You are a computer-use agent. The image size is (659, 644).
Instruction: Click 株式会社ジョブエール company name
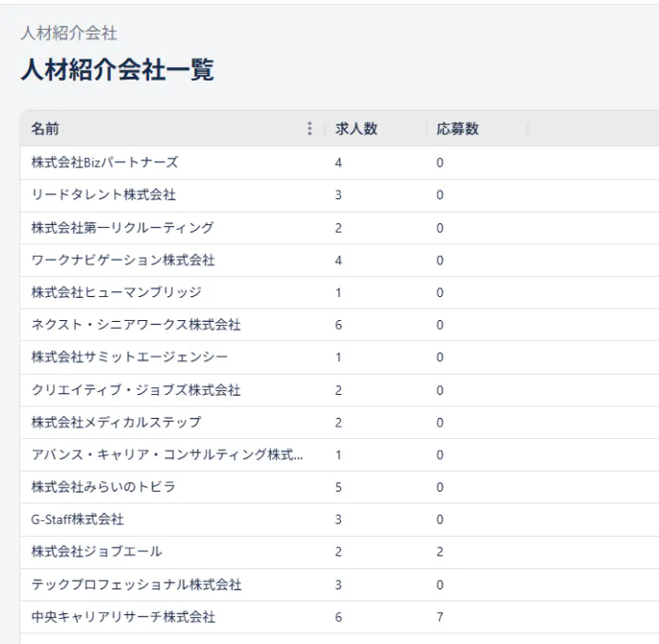97,552
